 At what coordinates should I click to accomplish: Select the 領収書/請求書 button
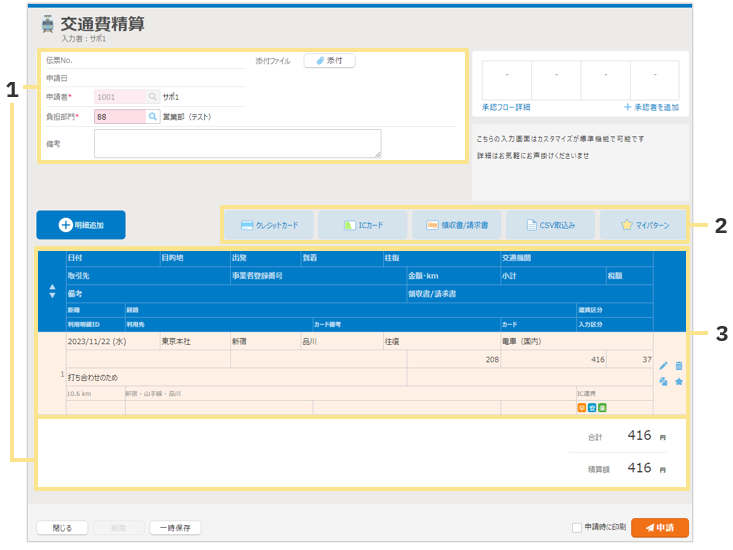click(456, 225)
